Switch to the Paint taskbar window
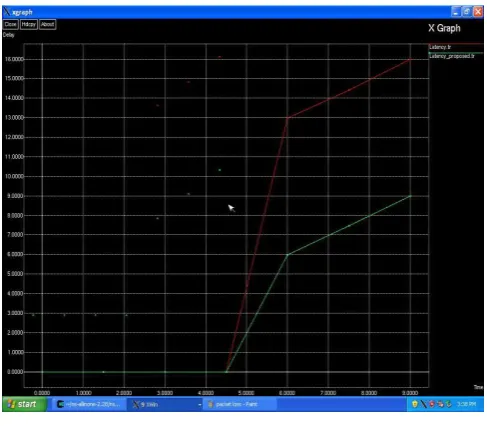The width and height of the screenshot is (487, 426). coord(239,404)
